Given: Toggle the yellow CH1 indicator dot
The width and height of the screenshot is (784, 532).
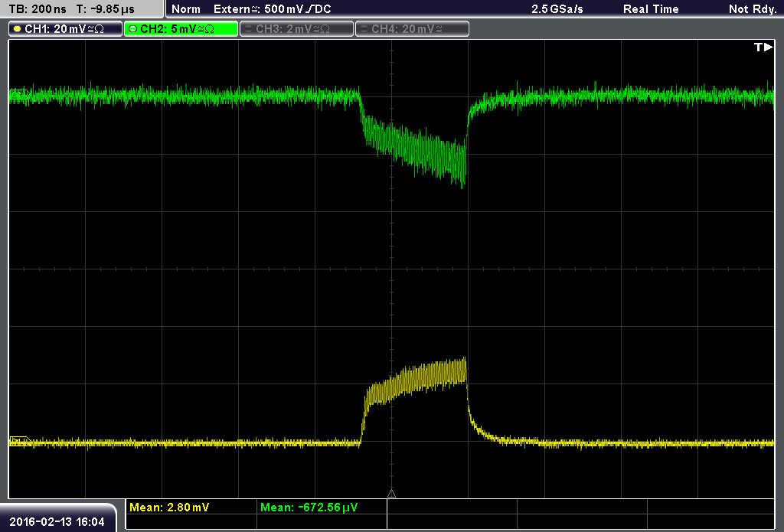Looking at the screenshot, I should click(18, 29).
